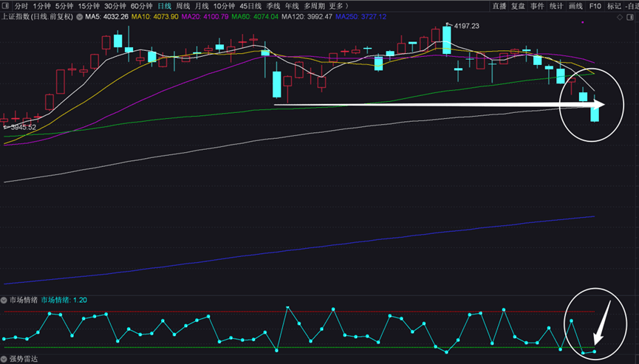Switch to the 周线 weekly chart tab
The height and width of the screenshot is (364, 639).
tap(182, 6)
